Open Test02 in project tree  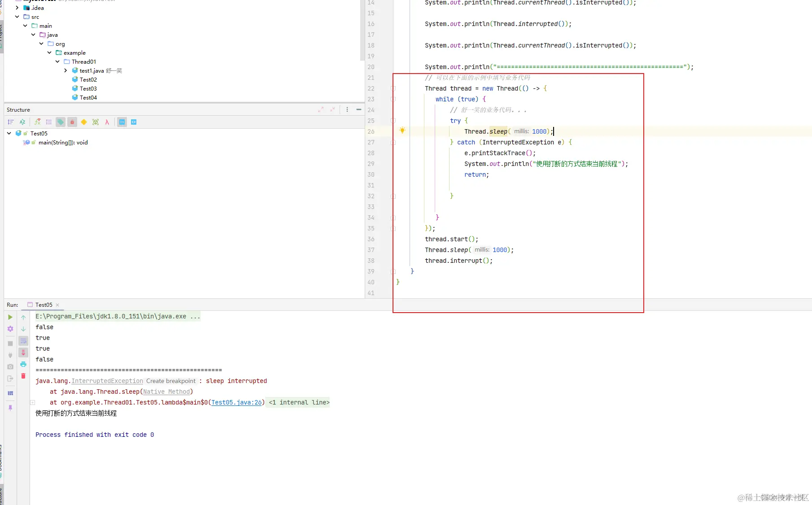88,79
